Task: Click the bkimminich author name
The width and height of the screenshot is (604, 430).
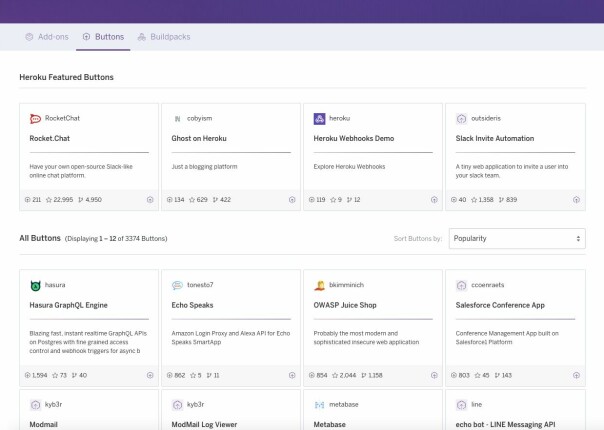Action: point(346,285)
